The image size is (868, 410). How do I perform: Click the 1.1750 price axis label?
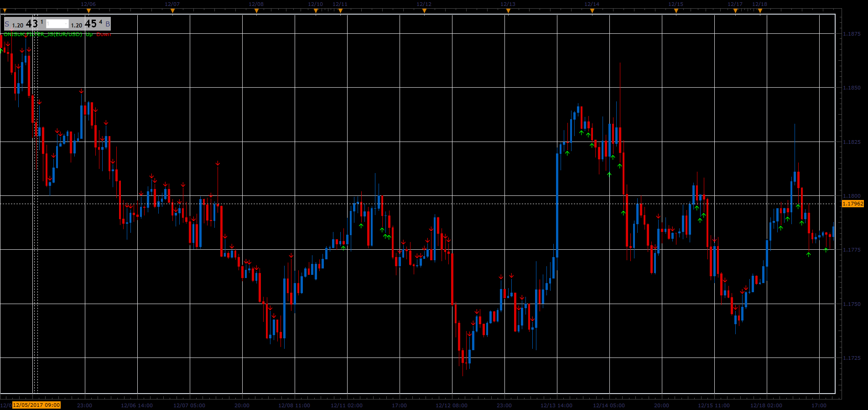click(852, 304)
